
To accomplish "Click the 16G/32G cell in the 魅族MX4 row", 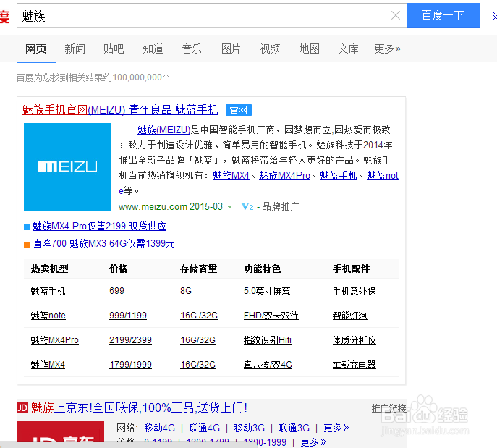I will point(197,365).
